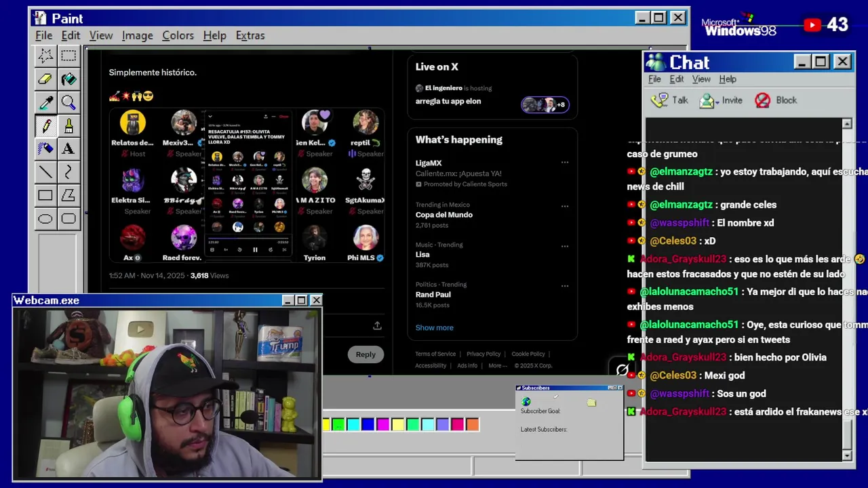This screenshot has height=488, width=868.
Task: Click @wasspshift on 'Sos un god' message
Action: pos(679,394)
